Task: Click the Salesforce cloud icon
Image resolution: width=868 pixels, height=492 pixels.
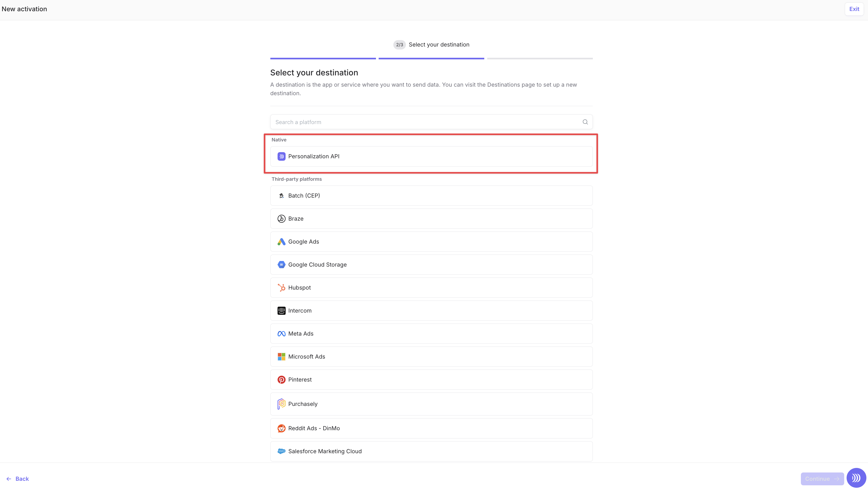Action: click(x=281, y=451)
